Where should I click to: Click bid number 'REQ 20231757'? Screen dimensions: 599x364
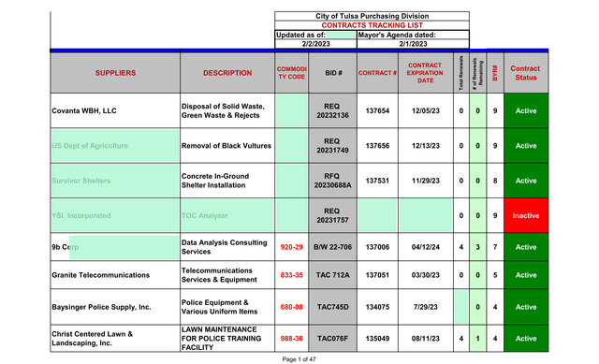332,215
